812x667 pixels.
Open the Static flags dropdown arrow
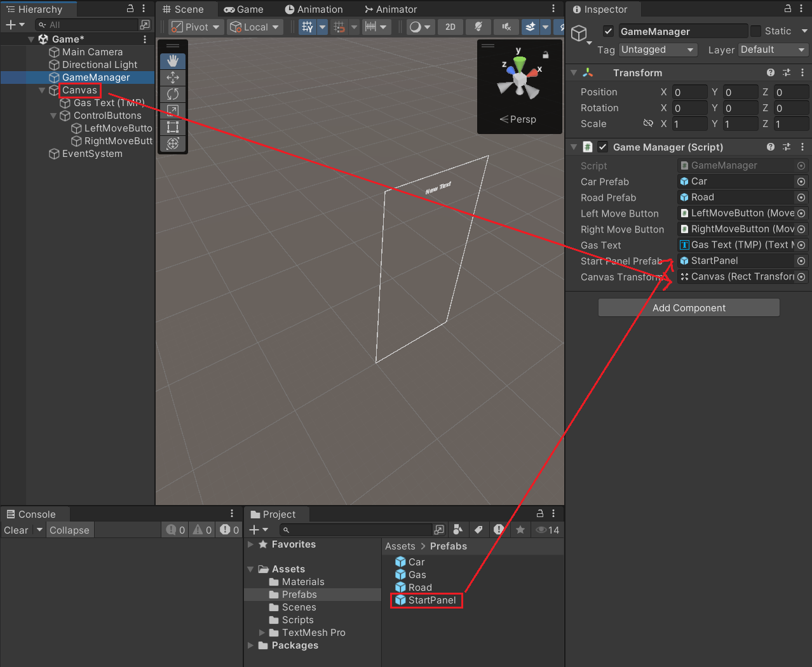804,31
